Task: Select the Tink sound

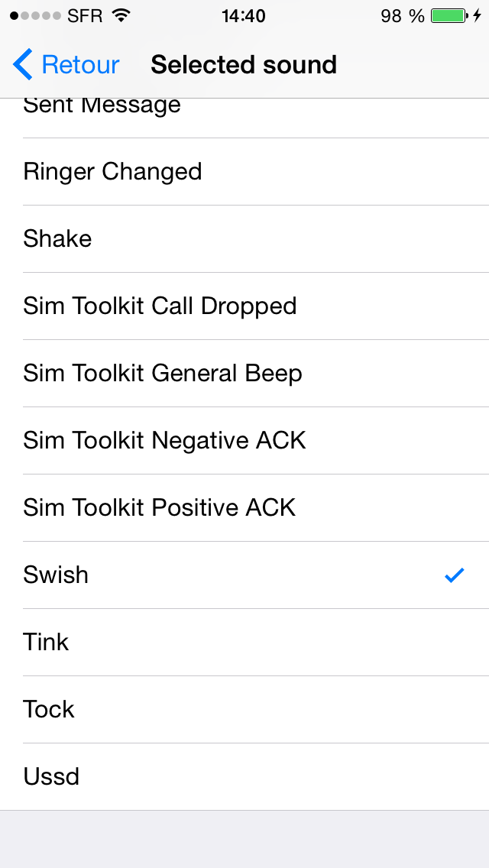Action: pos(244,642)
